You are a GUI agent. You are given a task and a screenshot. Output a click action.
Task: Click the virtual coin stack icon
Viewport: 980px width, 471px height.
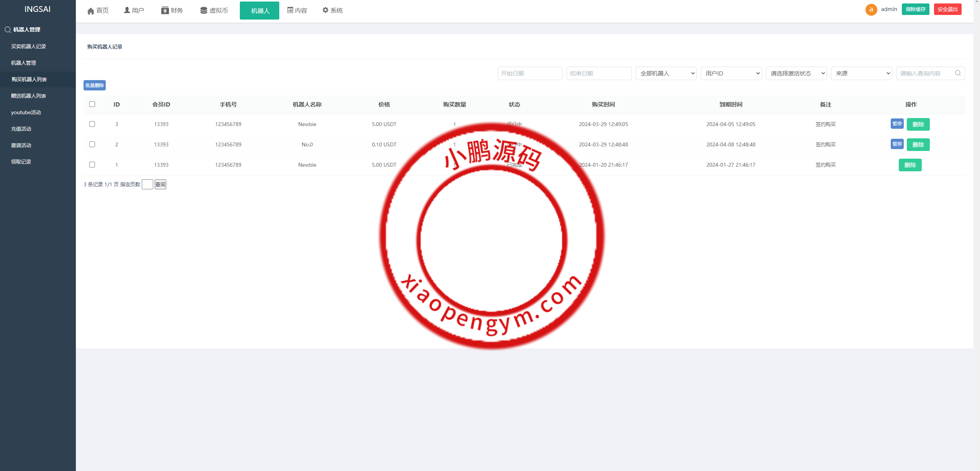[203, 10]
